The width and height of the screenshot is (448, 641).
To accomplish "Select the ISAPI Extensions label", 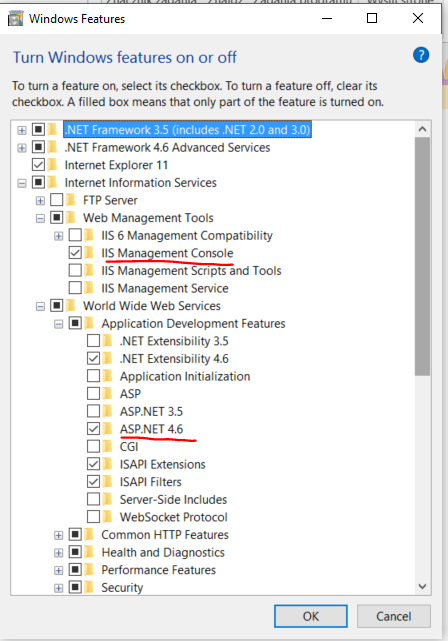I will pos(162,464).
